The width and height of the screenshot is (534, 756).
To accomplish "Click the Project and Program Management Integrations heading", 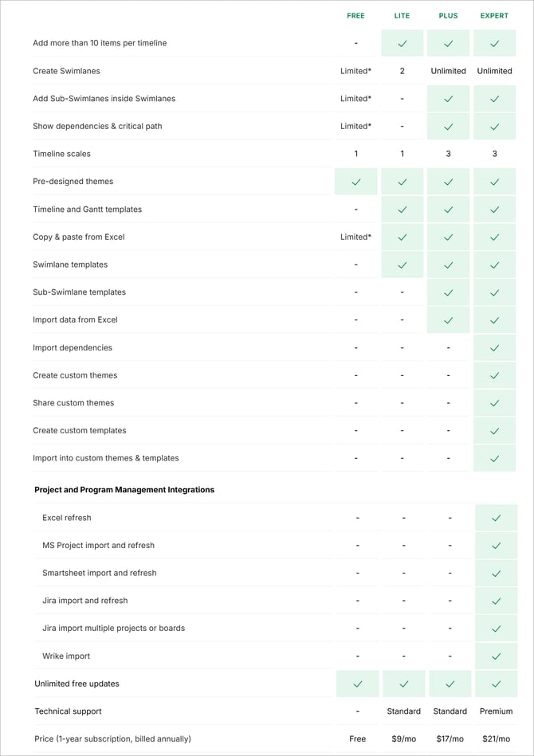I will coord(124,490).
